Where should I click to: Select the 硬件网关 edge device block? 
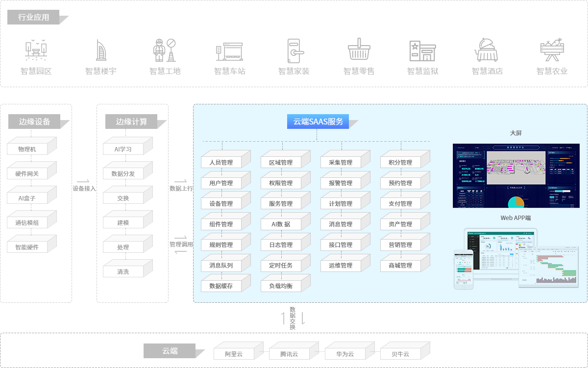click(x=27, y=173)
